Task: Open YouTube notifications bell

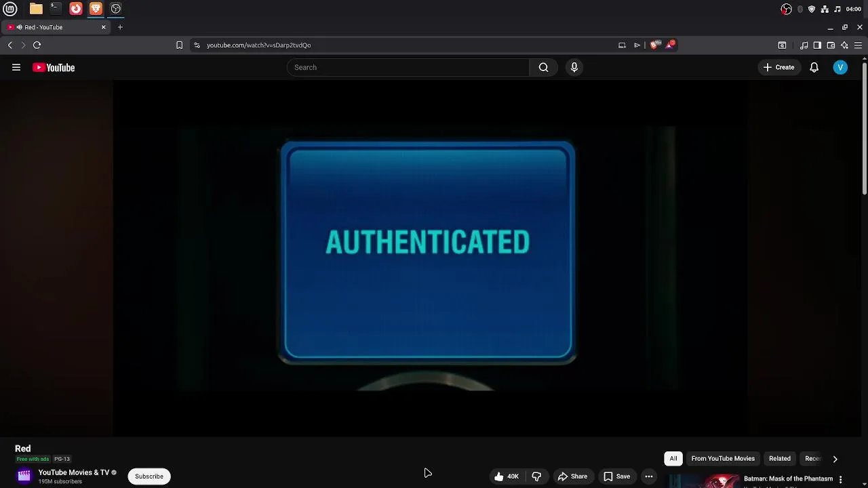Action: 814,67
